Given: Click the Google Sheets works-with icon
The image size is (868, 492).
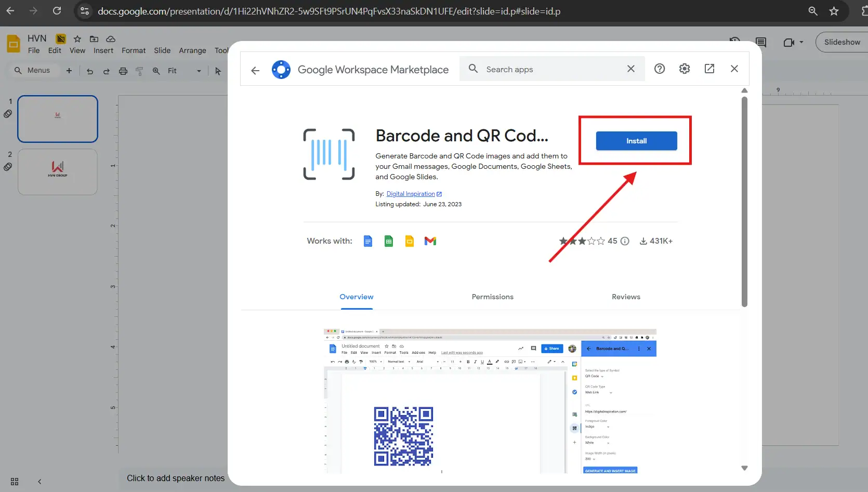Looking at the screenshot, I should coord(389,241).
